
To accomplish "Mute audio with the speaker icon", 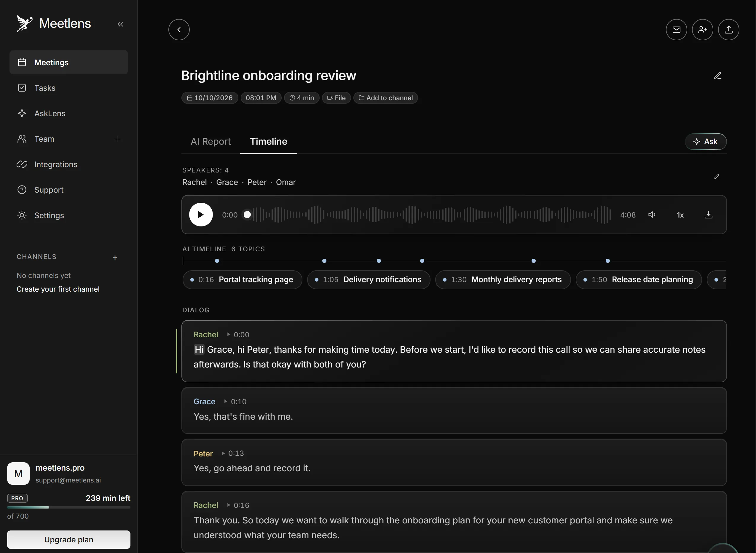I will point(652,215).
